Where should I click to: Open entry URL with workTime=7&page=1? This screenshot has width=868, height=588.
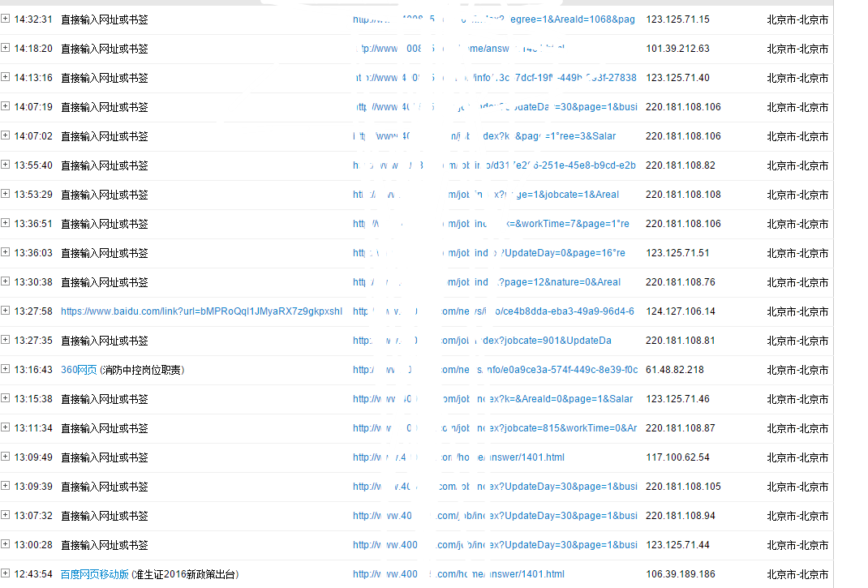click(x=491, y=224)
